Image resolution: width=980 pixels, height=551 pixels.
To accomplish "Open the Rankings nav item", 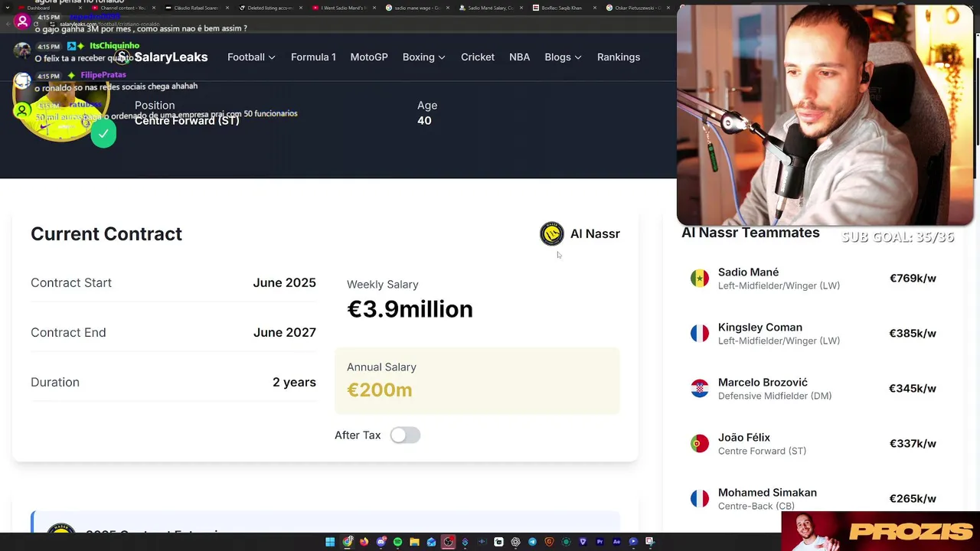I will (x=619, y=57).
